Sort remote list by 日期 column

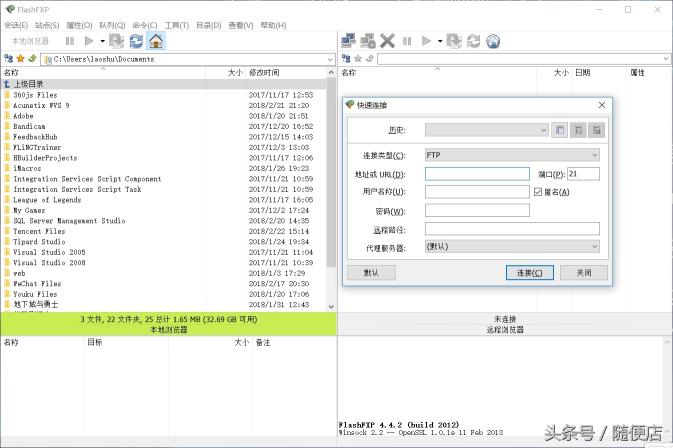pos(582,73)
